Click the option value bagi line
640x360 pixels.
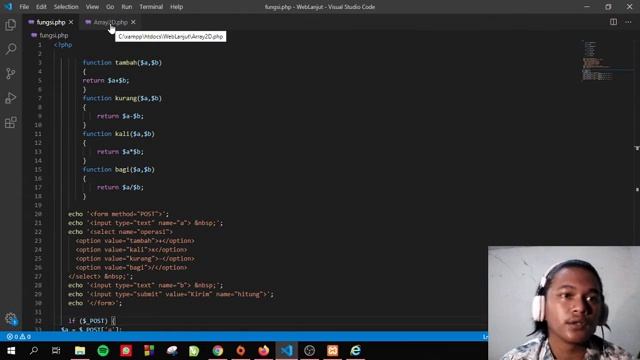pyautogui.click(x=131, y=268)
